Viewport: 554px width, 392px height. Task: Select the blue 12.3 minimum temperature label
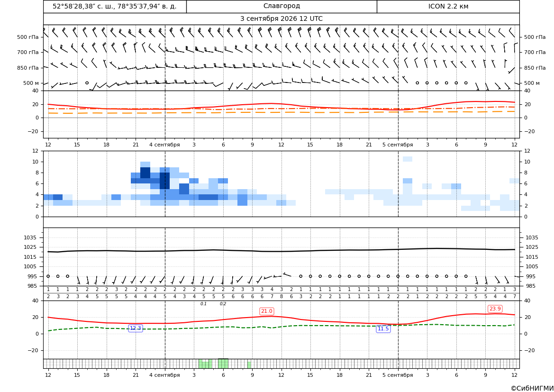pyautogui.click(x=136, y=328)
